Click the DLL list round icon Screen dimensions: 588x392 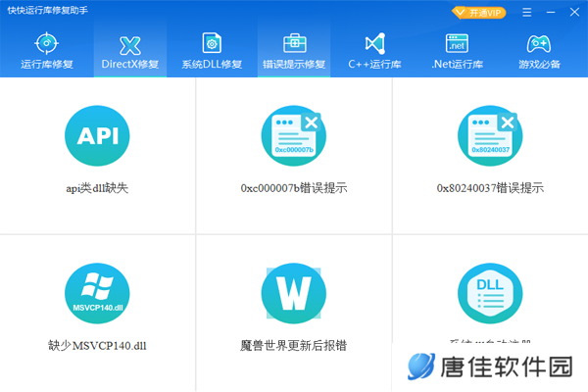click(490, 293)
